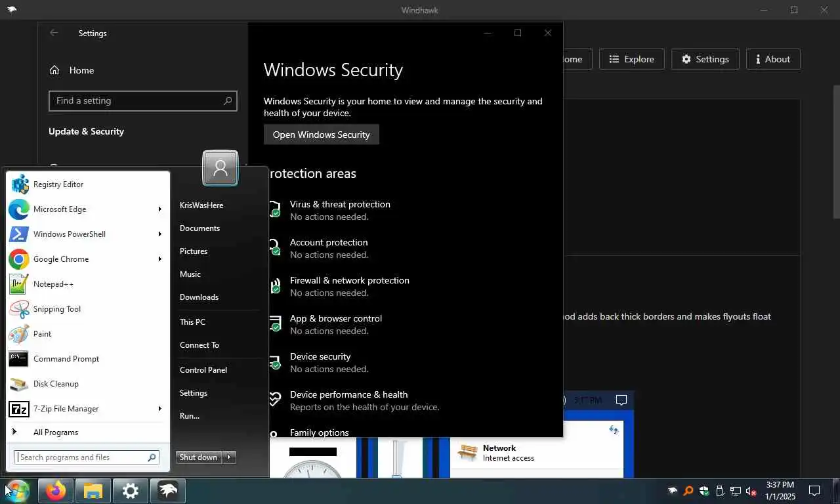
Task: Go back in Settings window
Action: point(54,33)
